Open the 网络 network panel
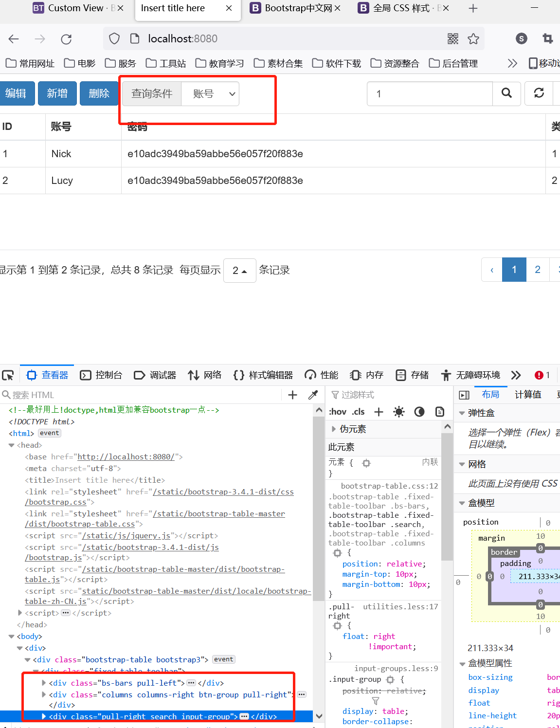The height and width of the screenshot is (728, 560). pyautogui.click(x=205, y=375)
